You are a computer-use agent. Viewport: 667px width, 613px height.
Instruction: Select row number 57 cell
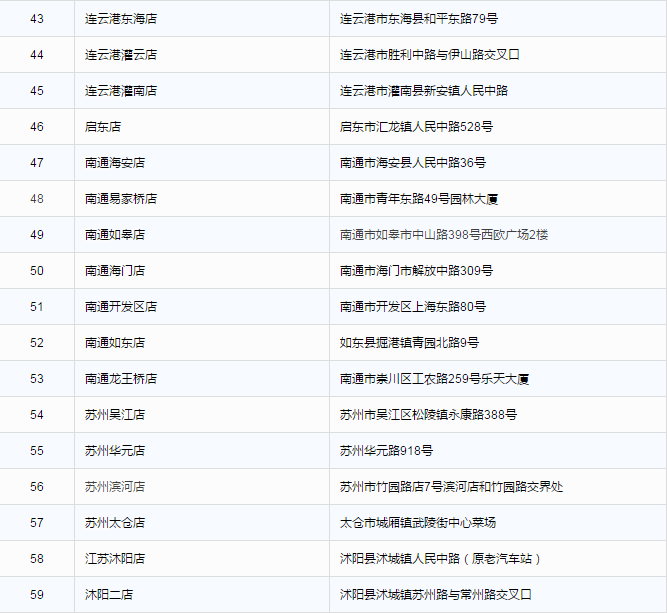click(37, 523)
